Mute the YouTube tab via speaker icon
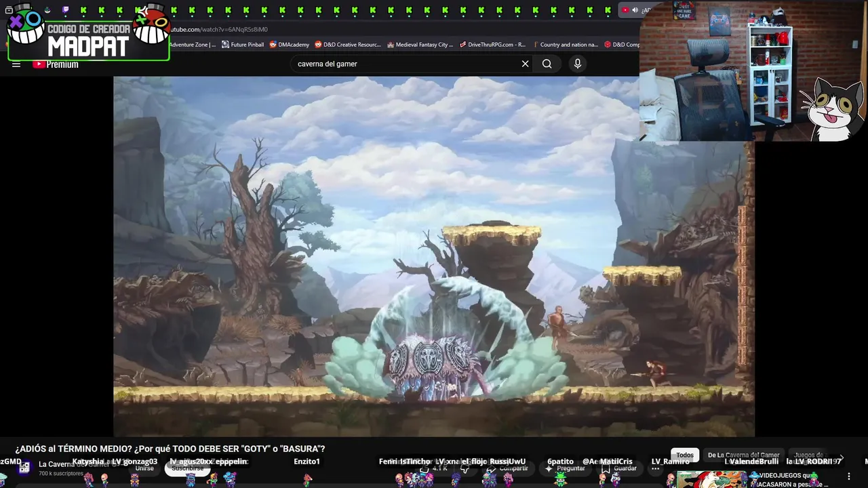 point(635,10)
